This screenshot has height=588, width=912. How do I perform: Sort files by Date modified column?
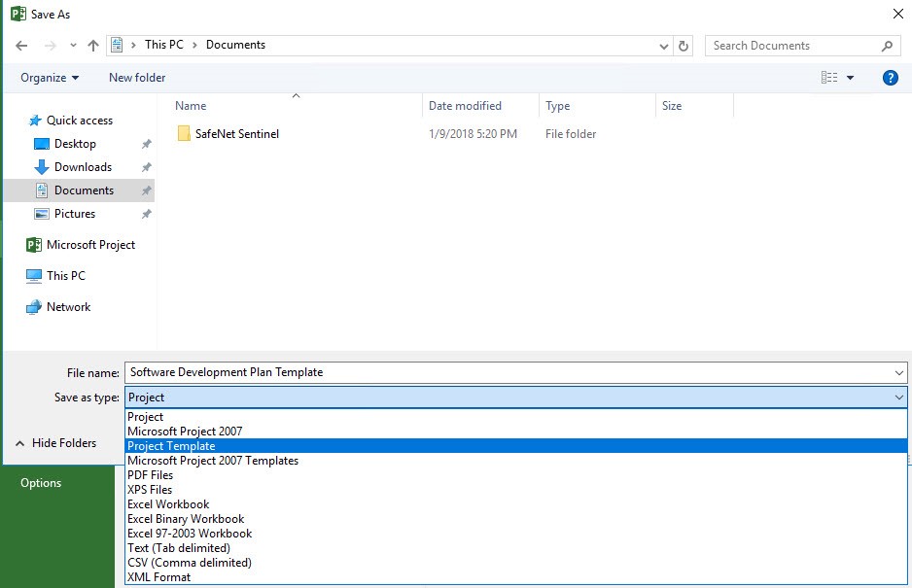pos(465,106)
